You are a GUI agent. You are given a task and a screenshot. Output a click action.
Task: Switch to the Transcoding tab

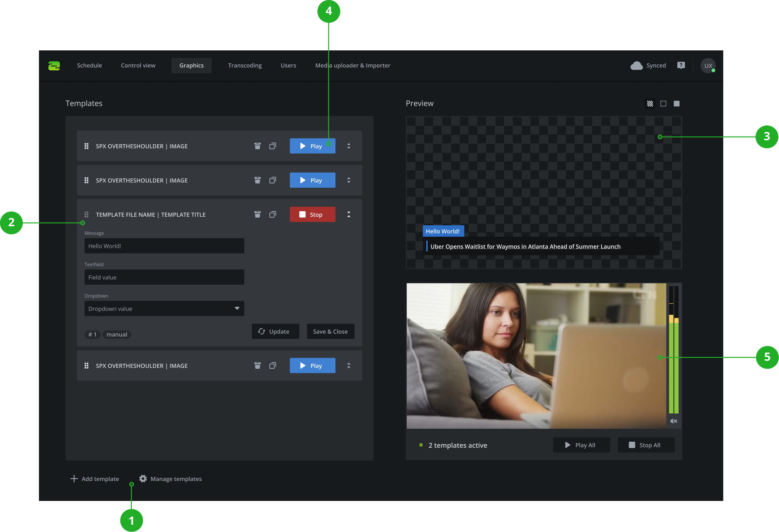click(x=245, y=65)
